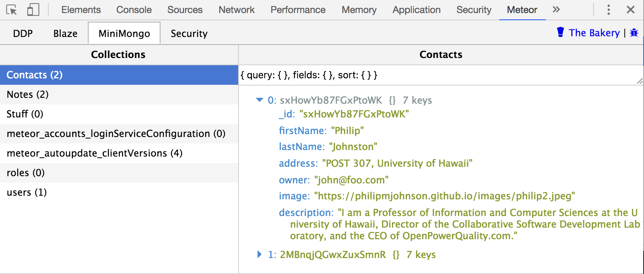This screenshot has width=644, height=274.
Task: Select the Meteor Security sub-tab
Action: [x=189, y=34]
